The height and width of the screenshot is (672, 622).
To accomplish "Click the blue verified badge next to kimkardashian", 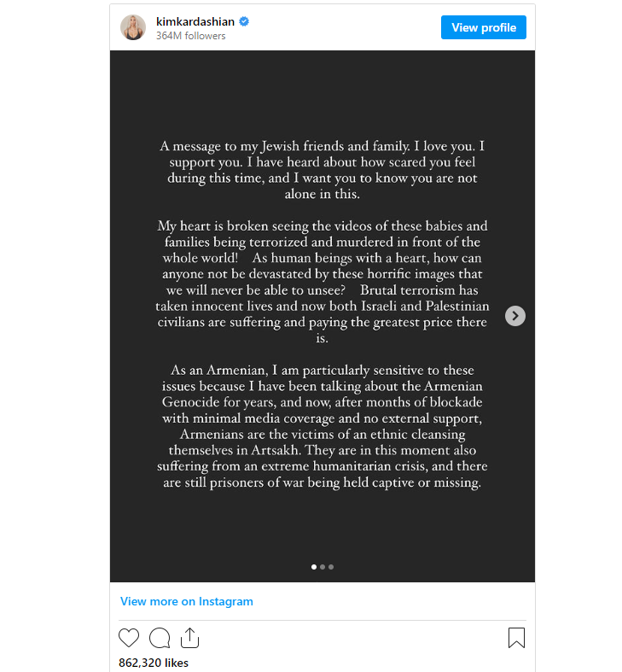I will pyautogui.click(x=244, y=21).
